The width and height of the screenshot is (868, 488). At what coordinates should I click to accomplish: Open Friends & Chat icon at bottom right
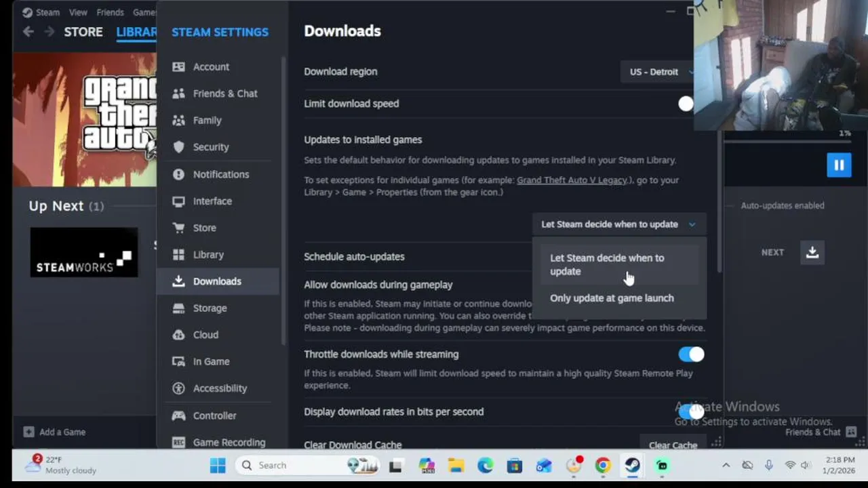[x=851, y=432]
